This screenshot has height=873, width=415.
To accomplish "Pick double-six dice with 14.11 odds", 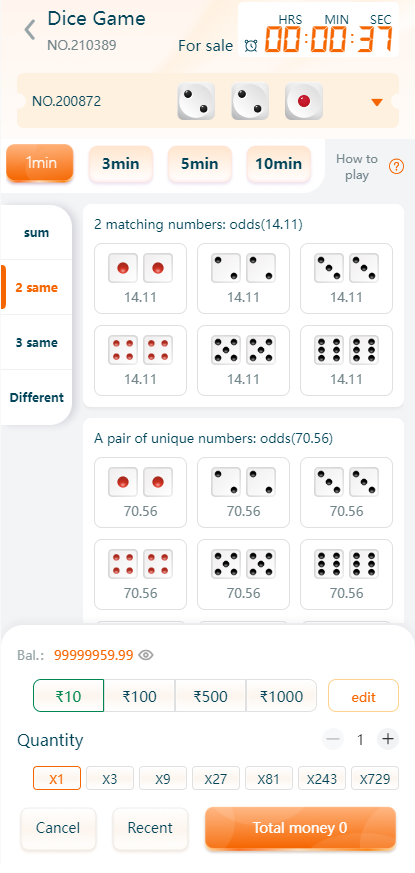I will pyautogui.click(x=346, y=360).
